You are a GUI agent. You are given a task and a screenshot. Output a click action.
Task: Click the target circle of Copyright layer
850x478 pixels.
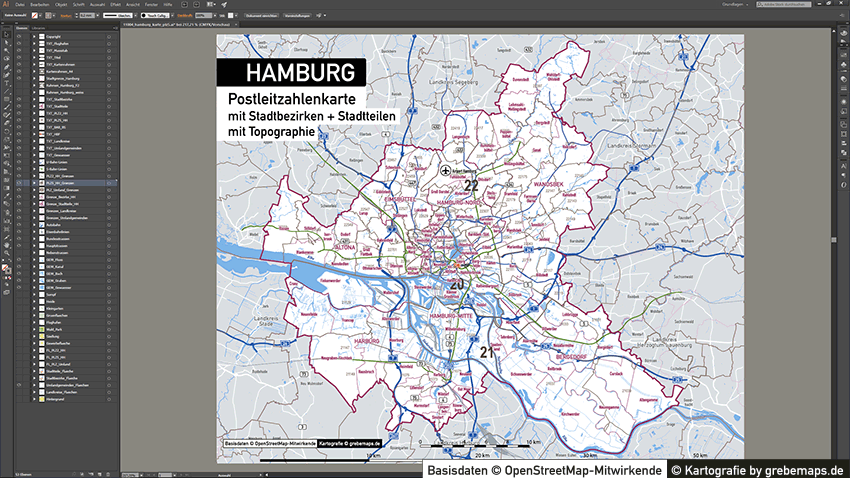coord(108,37)
